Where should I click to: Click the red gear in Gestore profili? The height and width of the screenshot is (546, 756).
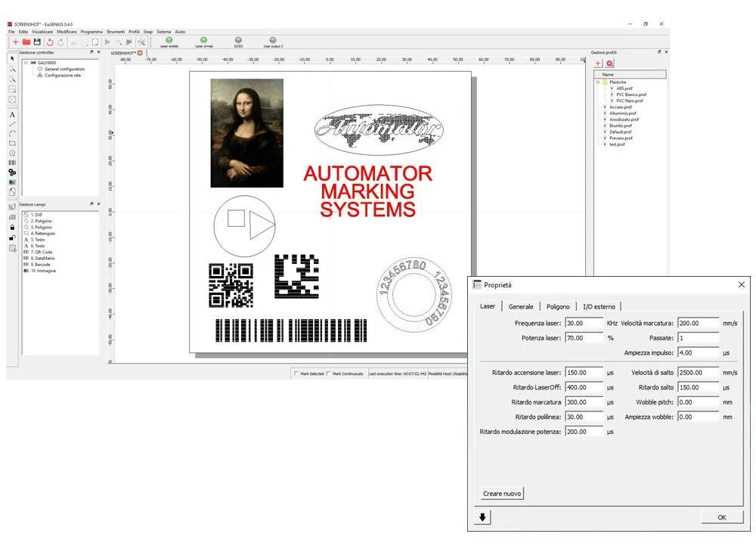point(610,64)
